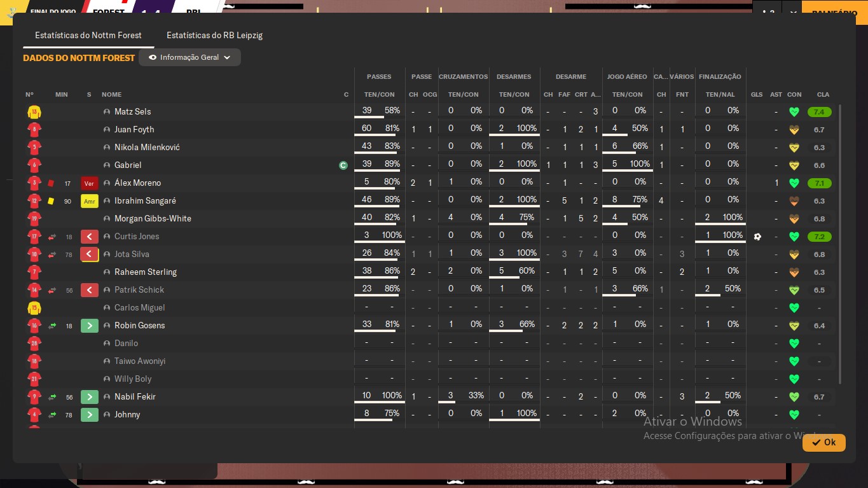868x488 pixels.
Task: Sort by the CLA rating column header
Action: [x=823, y=95]
